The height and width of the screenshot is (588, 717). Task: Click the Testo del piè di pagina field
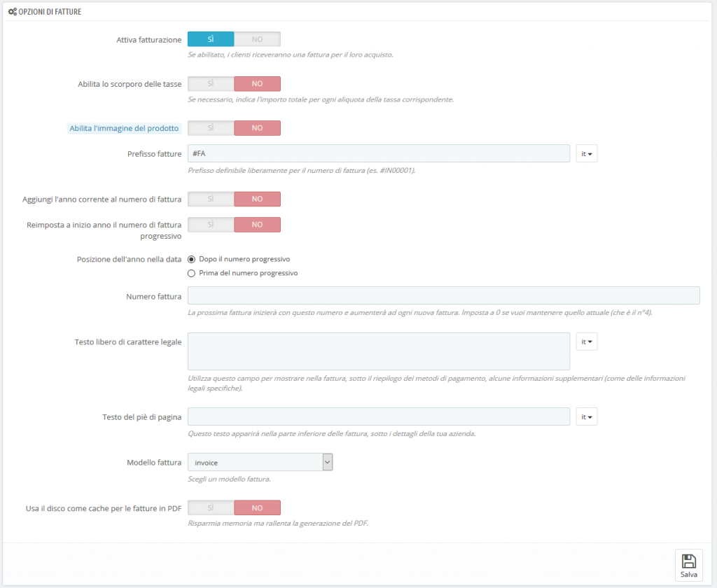point(378,416)
